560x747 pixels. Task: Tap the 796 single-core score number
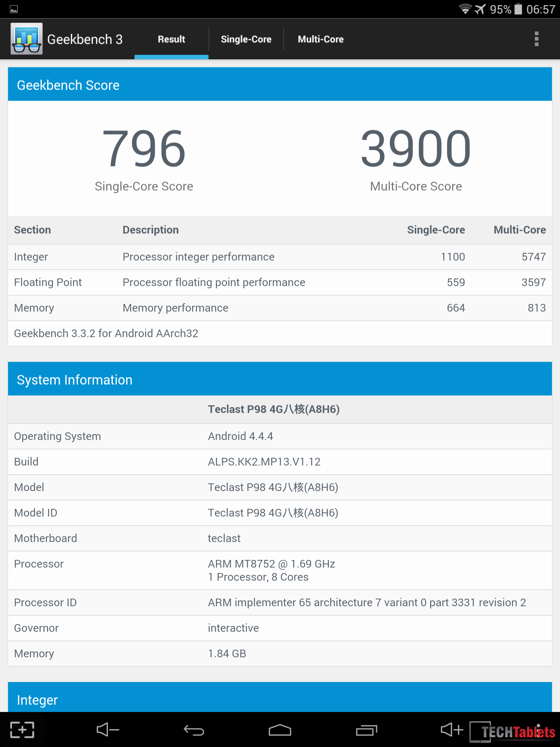(144, 149)
